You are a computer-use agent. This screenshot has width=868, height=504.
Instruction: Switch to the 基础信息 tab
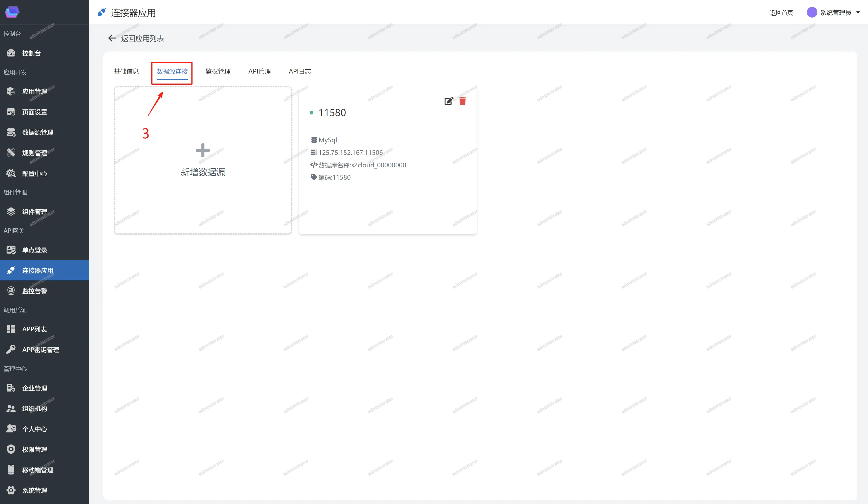pyautogui.click(x=126, y=71)
